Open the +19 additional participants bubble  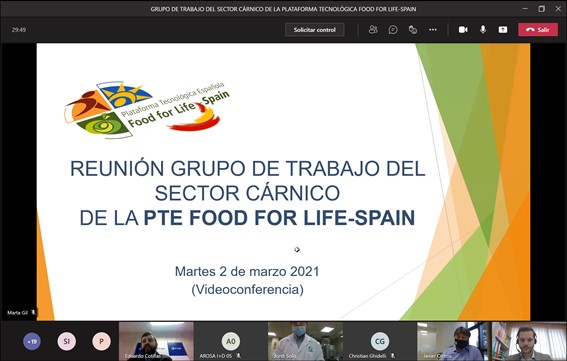coord(32,341)
